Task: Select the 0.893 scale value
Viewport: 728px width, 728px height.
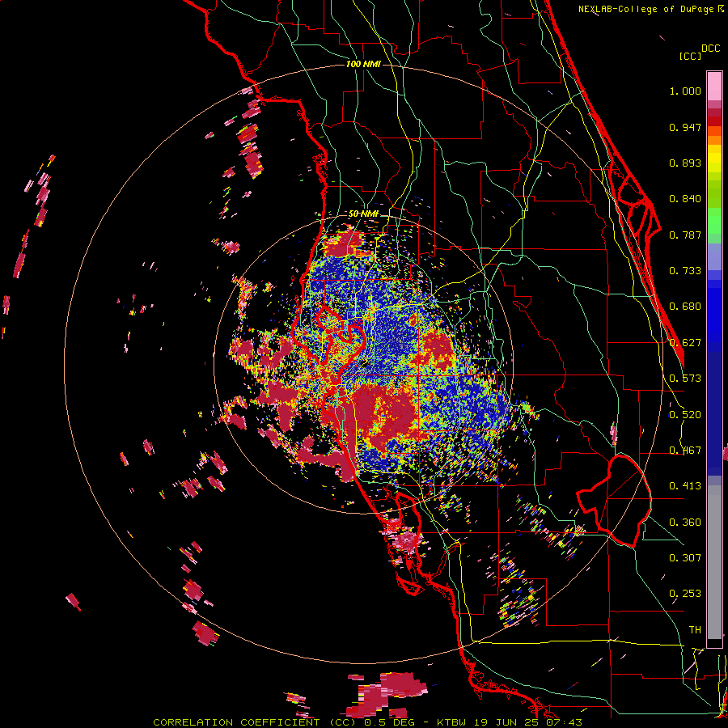Action: click(685, 163)
